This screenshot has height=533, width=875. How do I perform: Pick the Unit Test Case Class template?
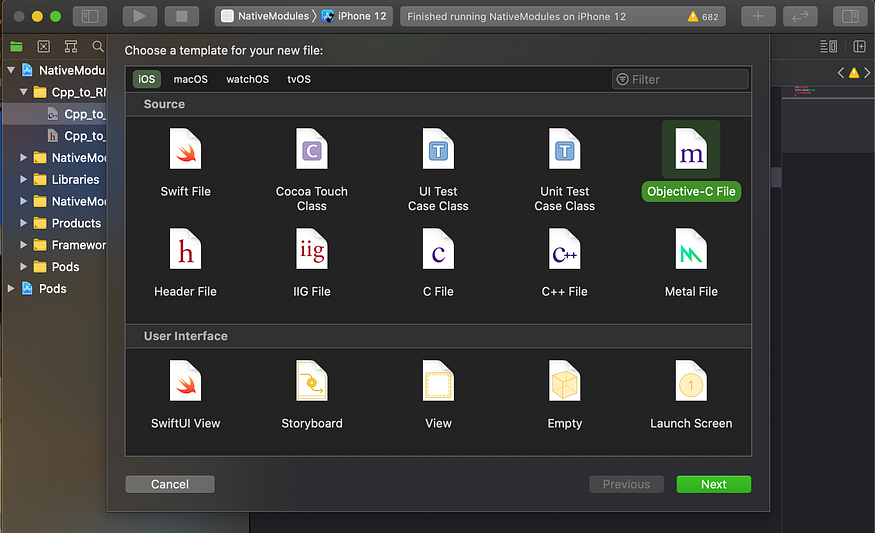(x=564, y=169)
